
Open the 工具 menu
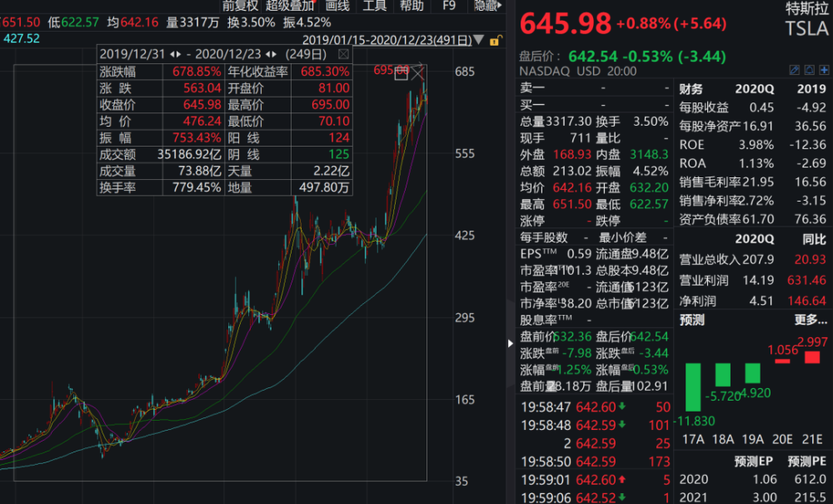point(375,6)
